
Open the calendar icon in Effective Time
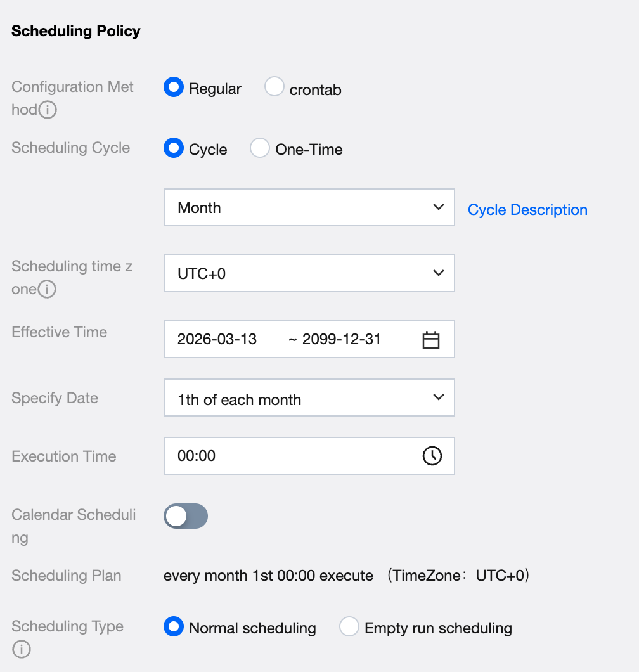tap(431, 340)
